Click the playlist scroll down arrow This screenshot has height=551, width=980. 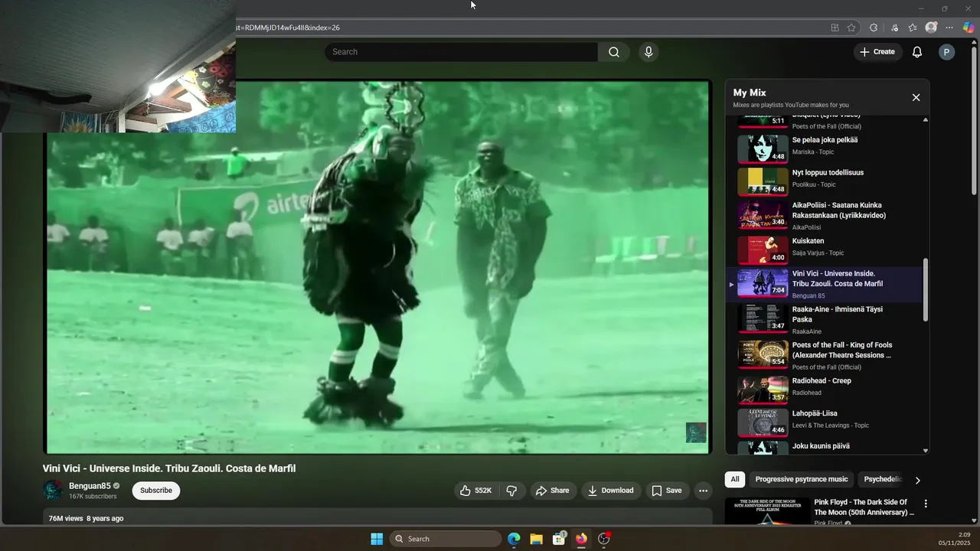[926, 451]
